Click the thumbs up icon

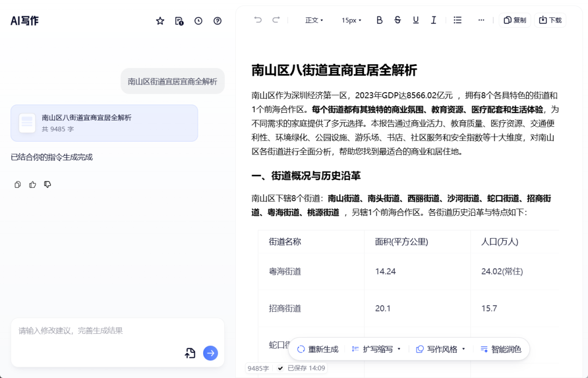click(x=33, y=185)
